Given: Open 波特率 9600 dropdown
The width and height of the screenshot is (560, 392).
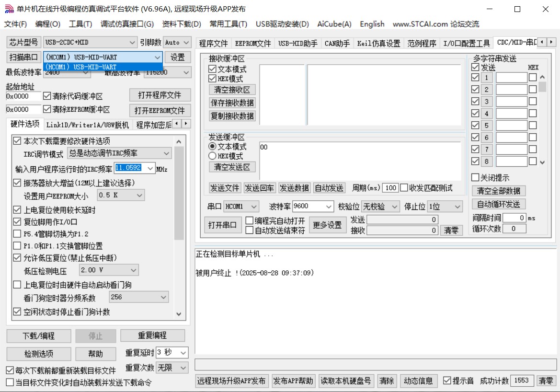Looking at the screenshot, I should pos(313,206).
